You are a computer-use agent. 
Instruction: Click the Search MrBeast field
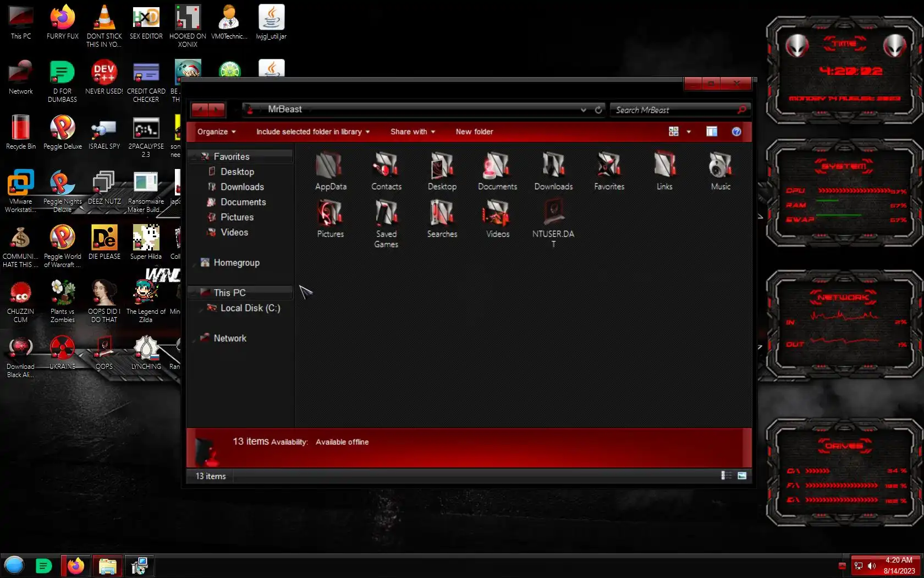(680, 110)
